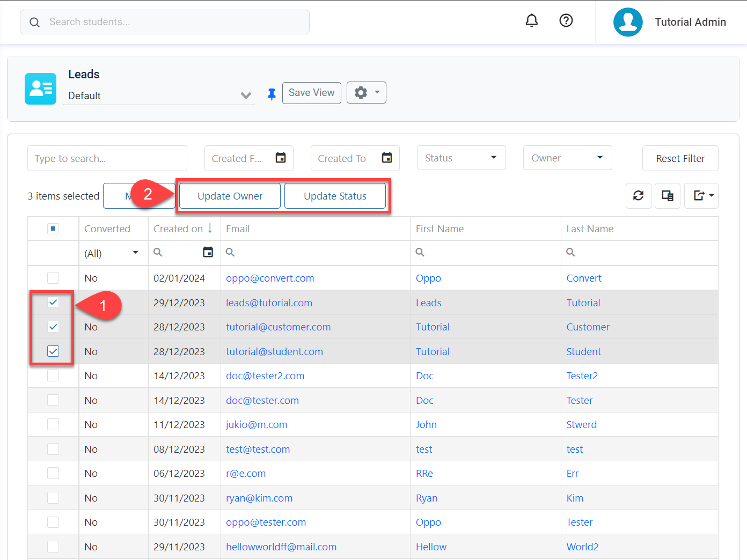Open the column chooser icon

pyautogui.click(x=668, y=196)
